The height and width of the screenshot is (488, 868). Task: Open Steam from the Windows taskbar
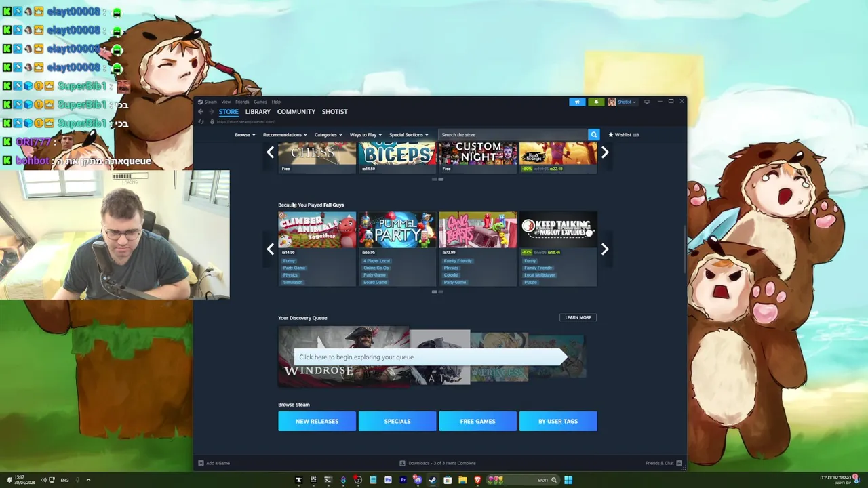click(x=433, y=480)
